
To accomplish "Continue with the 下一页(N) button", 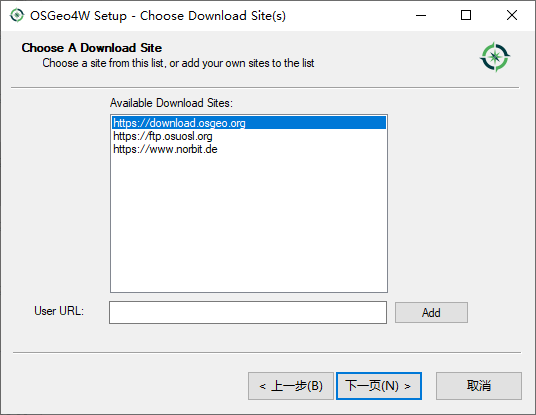I will click(379, 386).
